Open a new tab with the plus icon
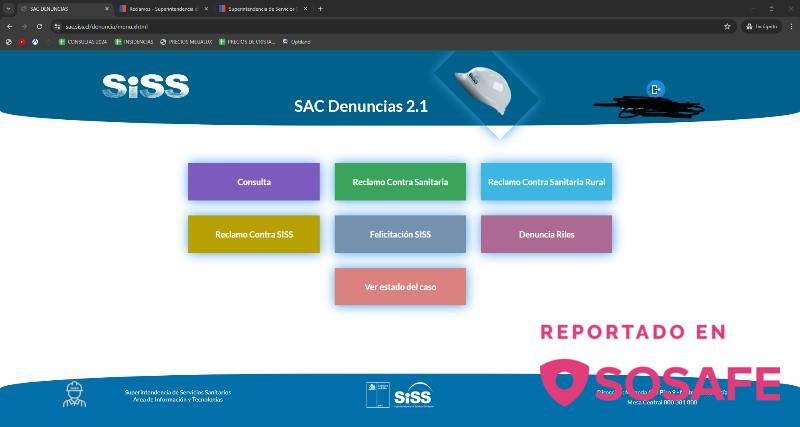Image resolution: width=800 pixels, height=427 pixels. 320,9
